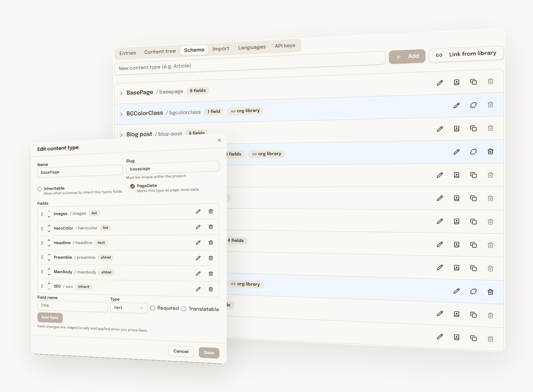Uncheck the PageData option

click(132, 186)
